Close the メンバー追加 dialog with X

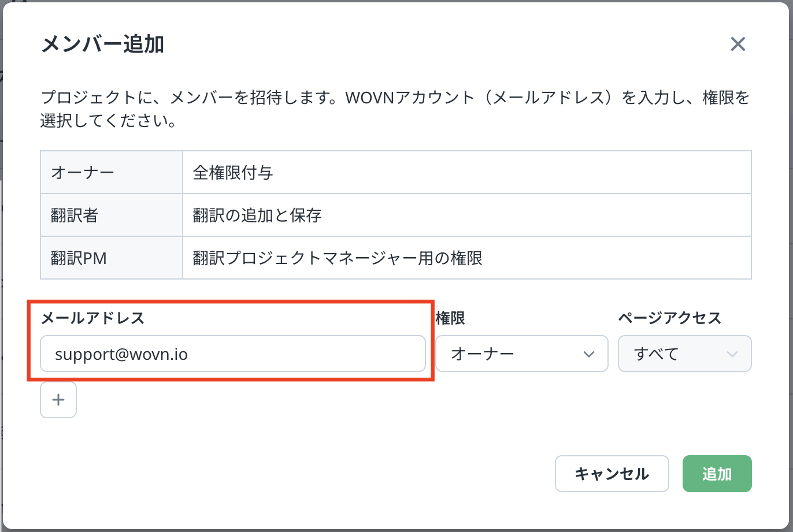pos(738,44)
